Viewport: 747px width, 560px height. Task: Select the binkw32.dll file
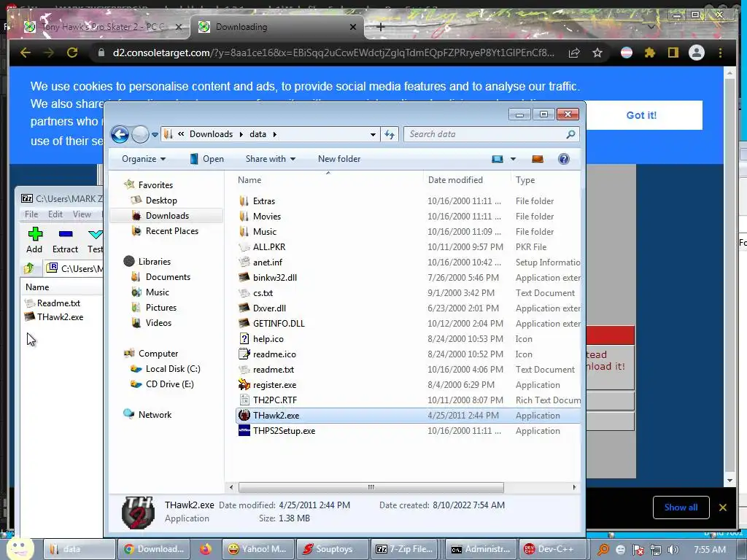coord(275,278)
